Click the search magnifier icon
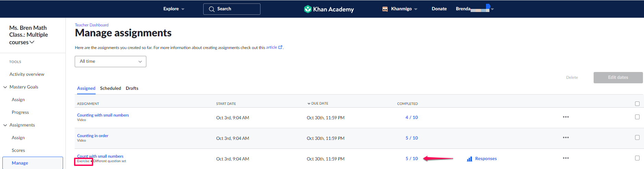644x169 pixels. coord(211,9)
